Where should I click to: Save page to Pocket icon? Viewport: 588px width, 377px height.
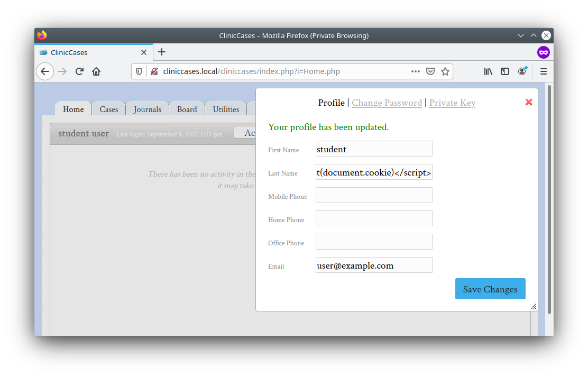430,71
